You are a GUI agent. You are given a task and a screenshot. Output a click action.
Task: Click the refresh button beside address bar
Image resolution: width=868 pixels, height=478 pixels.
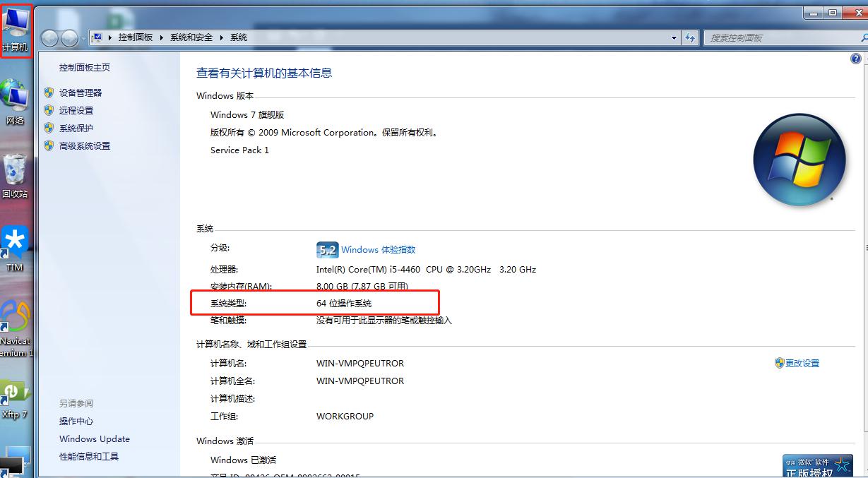pos(690,38)
